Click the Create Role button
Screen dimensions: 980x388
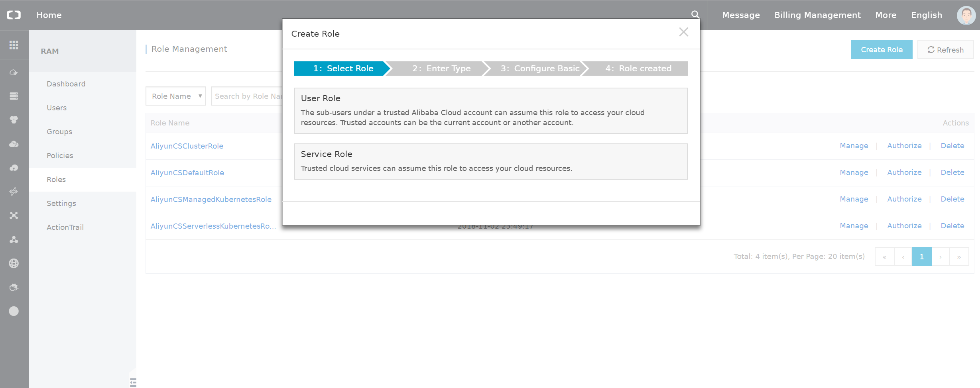[882, 49]
